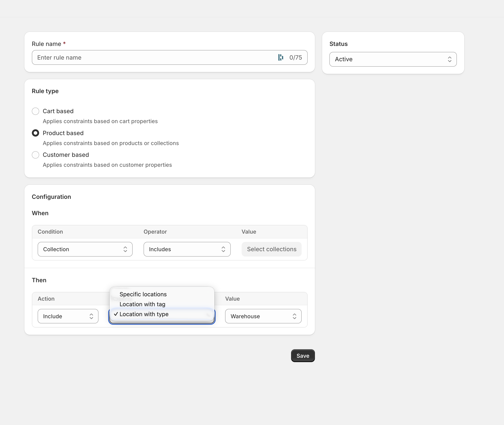Click the required asterisk next to Rule name
Screen dimensions: 504x425
coord(64,43)
